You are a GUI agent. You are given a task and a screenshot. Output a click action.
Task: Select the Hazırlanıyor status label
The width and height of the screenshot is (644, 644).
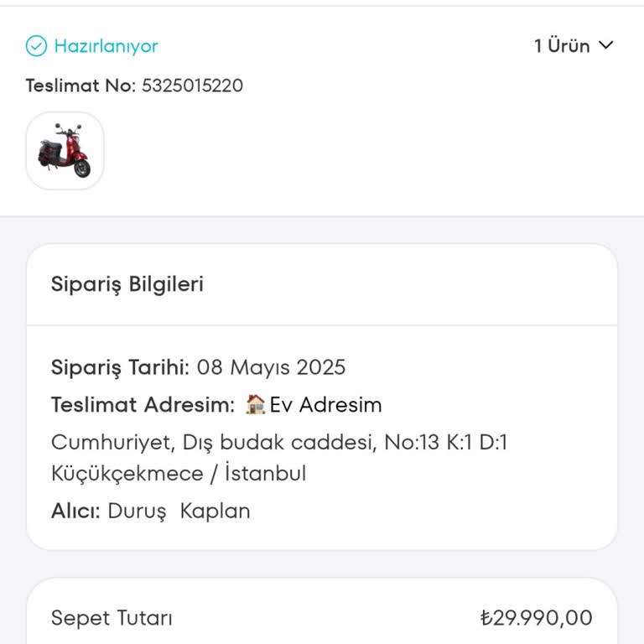point(106,46)
